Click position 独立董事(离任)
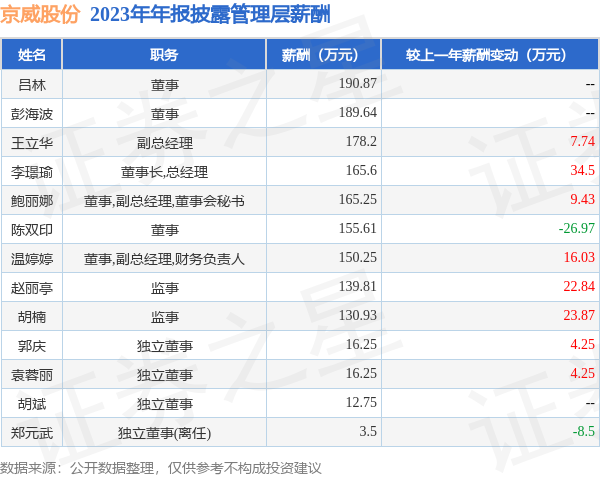This screenshot has width=600, height=477. click(x=165, y=433)
